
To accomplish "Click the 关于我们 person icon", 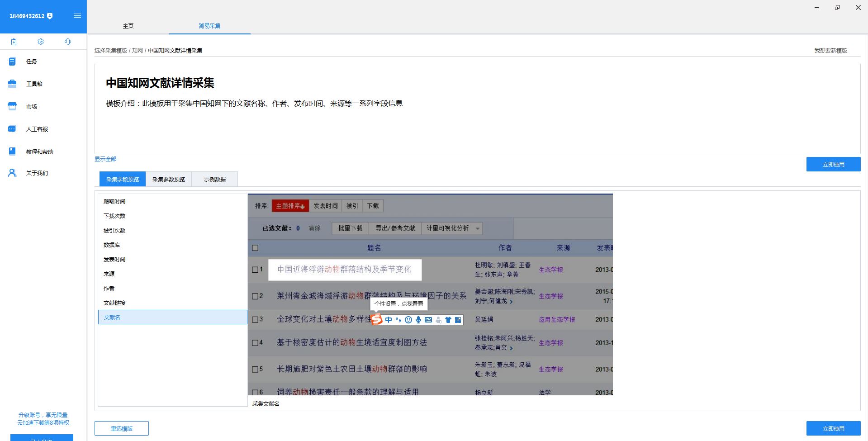I will click(12, 173).
